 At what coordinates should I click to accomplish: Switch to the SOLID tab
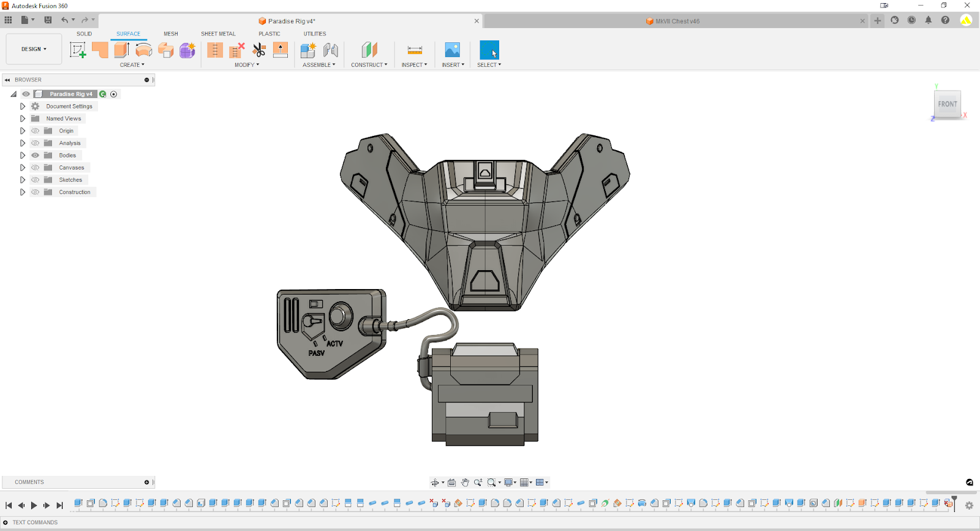click(84, 34)
